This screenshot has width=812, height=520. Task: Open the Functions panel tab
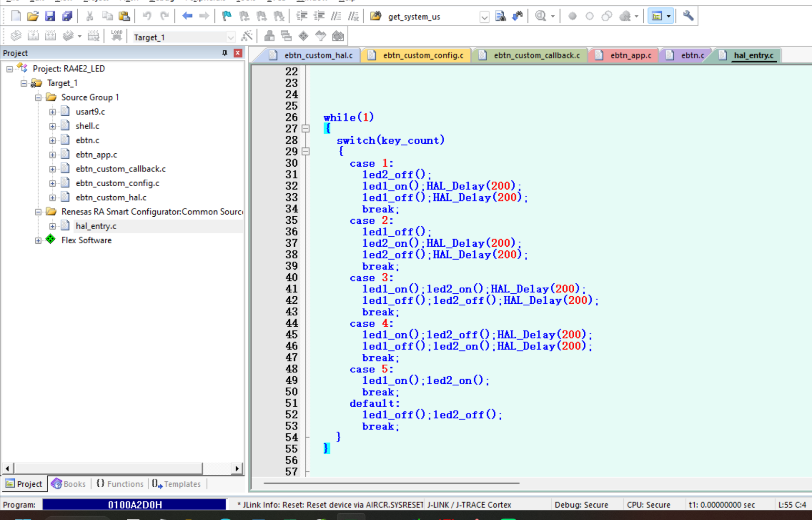tap(120, 484)
